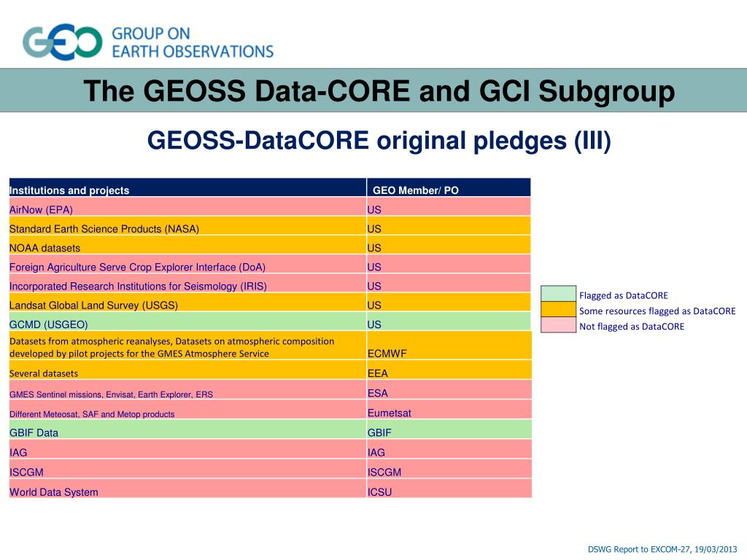The image size is (747, 560).
Task: Click the 'GBIF' member cell
Action: pyautogui.click(x=449, y=429)
